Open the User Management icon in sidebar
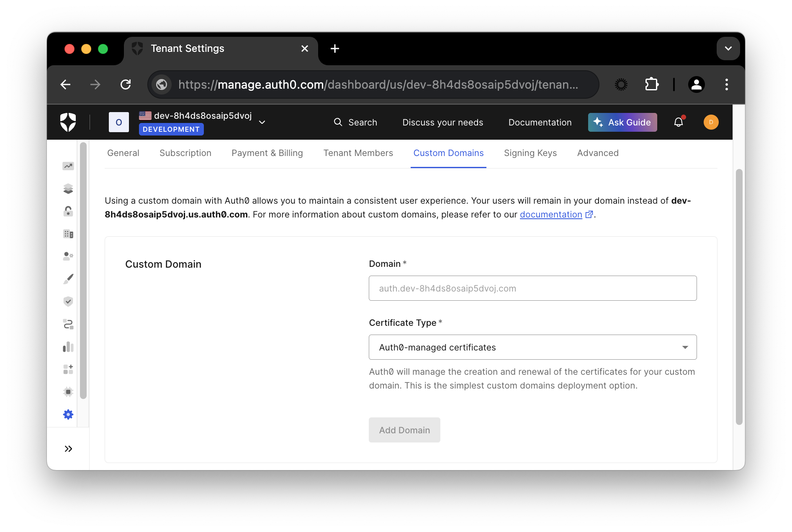The width and height of the screenshot is (792, 532). (x=68, y=256)
